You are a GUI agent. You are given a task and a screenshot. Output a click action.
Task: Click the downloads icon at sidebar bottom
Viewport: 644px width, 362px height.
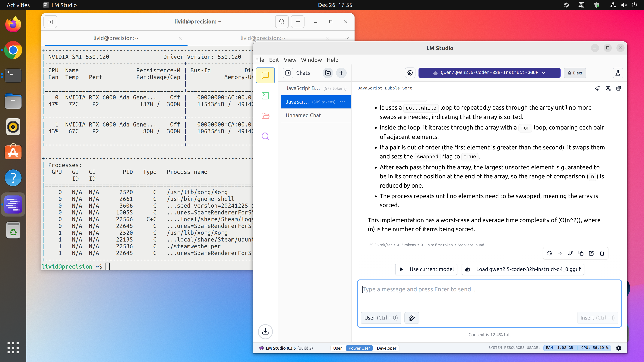pos(265,332)
